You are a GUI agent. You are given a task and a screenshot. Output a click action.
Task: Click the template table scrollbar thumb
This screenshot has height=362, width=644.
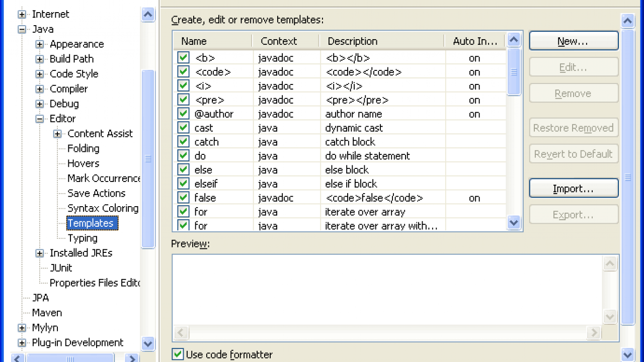tap(514, 71)
